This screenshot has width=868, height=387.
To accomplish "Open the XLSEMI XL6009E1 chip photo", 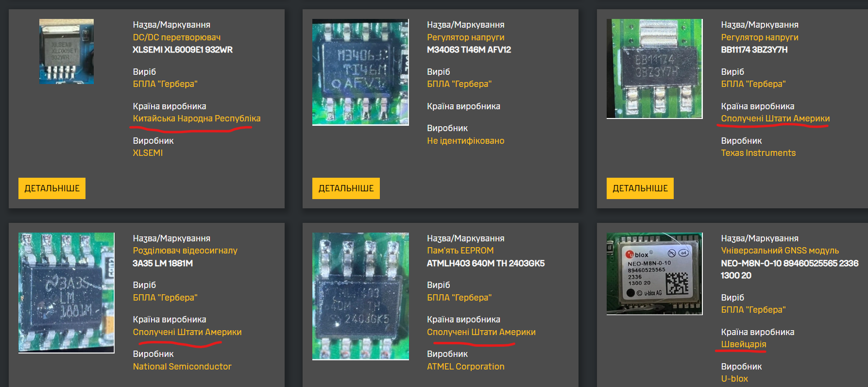I will pyautogui.click(x=67, y=51).
